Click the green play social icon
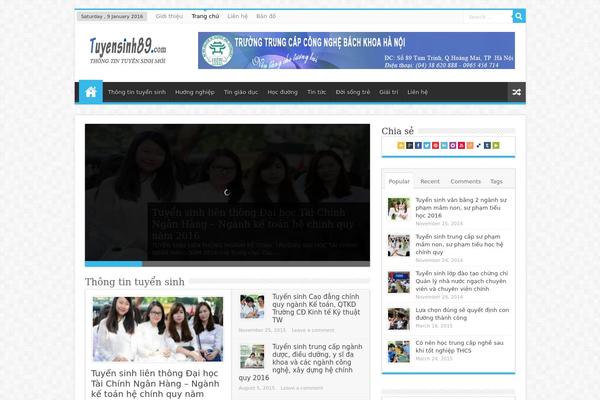 [x=496, y=145]
